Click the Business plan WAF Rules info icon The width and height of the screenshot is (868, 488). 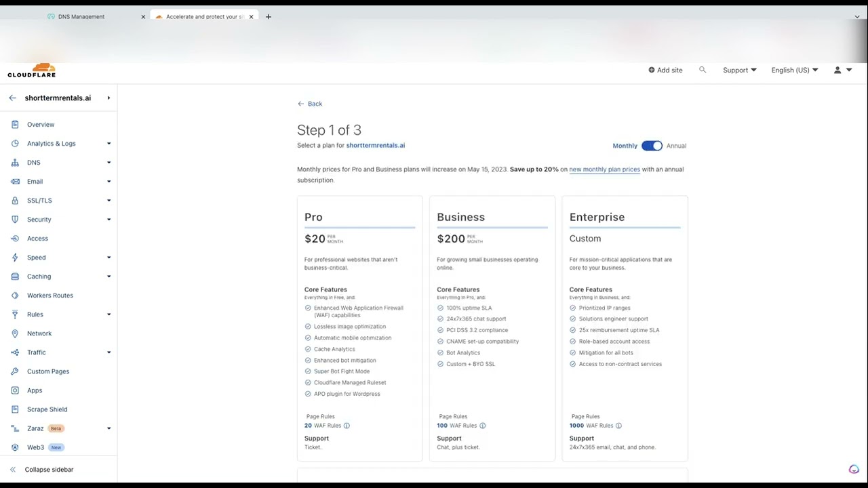point(483,426)
